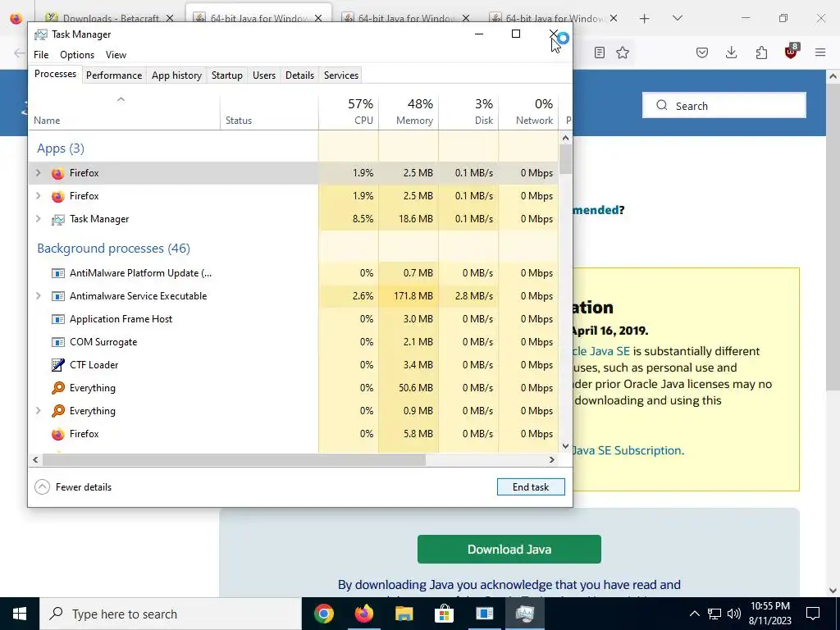This screenshot has height=630, width=840.
Task: Open Firefox extensions puzzle icon
Action: pos(761,52)
